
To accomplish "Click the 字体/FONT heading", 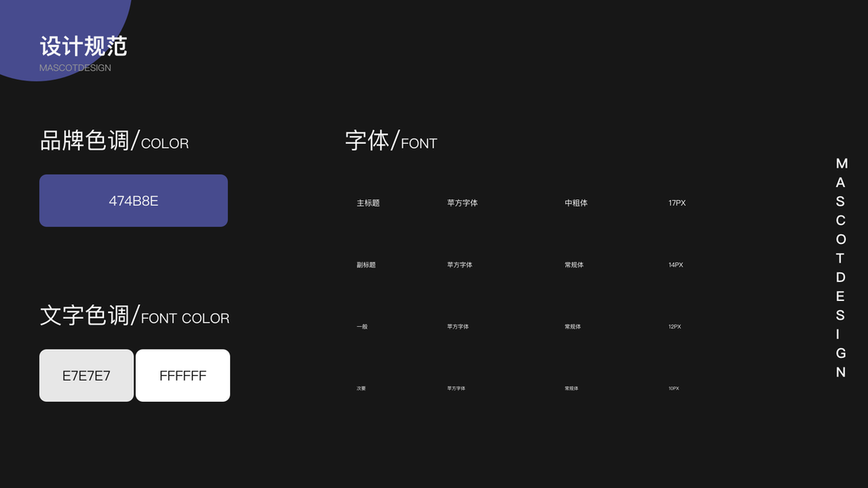I will click(390, 141).
